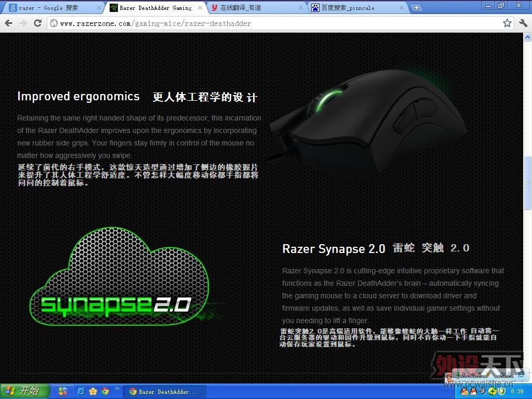Click the globe site icon in address bar
The image size is (532, 399).
pos(54,23)
